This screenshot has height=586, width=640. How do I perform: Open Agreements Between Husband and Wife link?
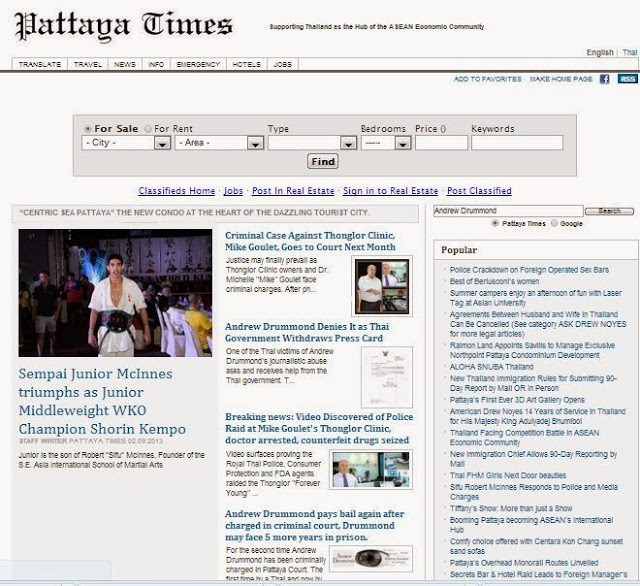pyautogui.click(x=538, y=324)
